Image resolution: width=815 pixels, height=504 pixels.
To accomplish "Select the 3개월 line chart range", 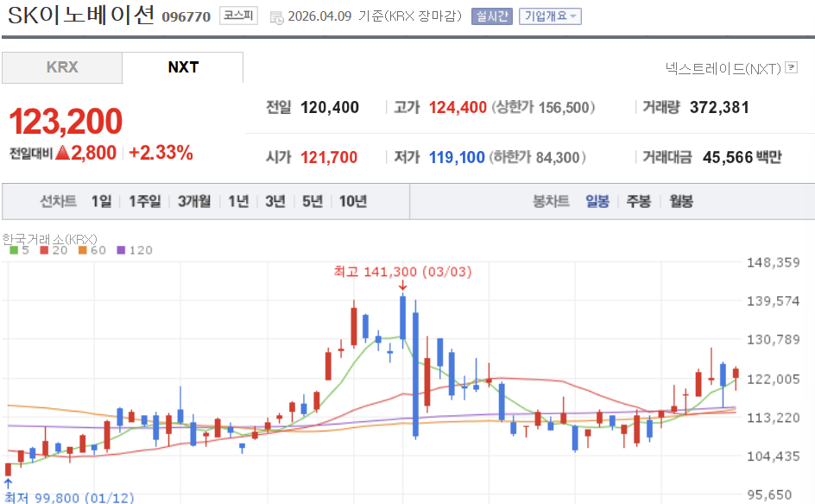I will click(x=194, y=201).
